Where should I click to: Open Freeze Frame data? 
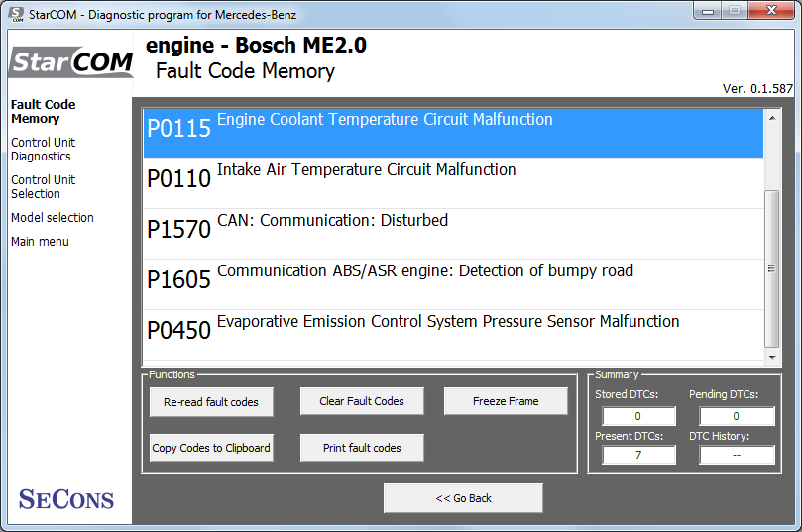click(506, 401)
